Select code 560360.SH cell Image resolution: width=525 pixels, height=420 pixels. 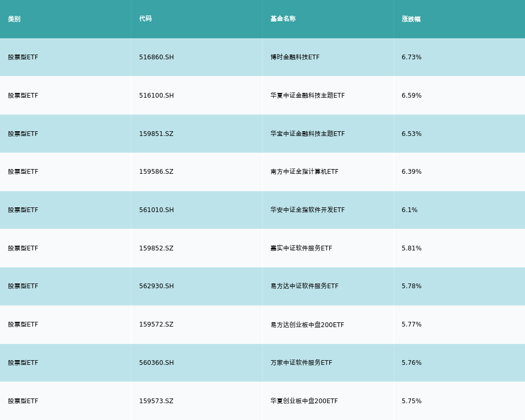(156, 363)
